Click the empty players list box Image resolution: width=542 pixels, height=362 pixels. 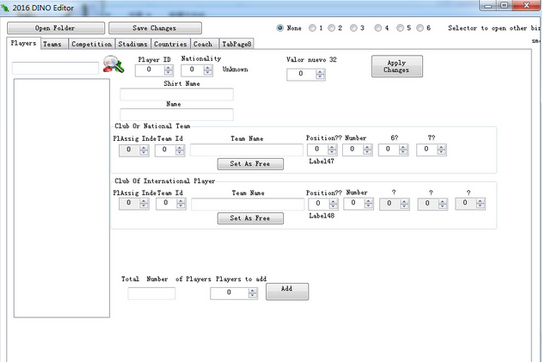62,198
